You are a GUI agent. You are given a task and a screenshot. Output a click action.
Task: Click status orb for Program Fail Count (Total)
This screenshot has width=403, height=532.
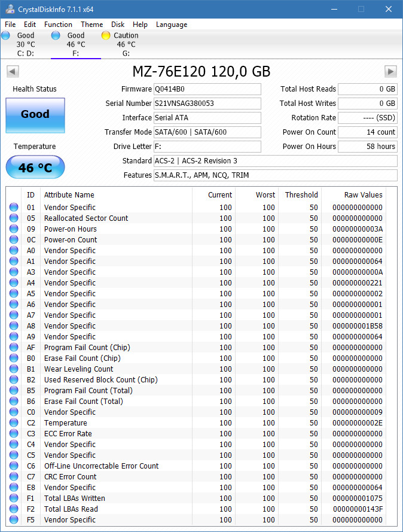tap(14, 391)
